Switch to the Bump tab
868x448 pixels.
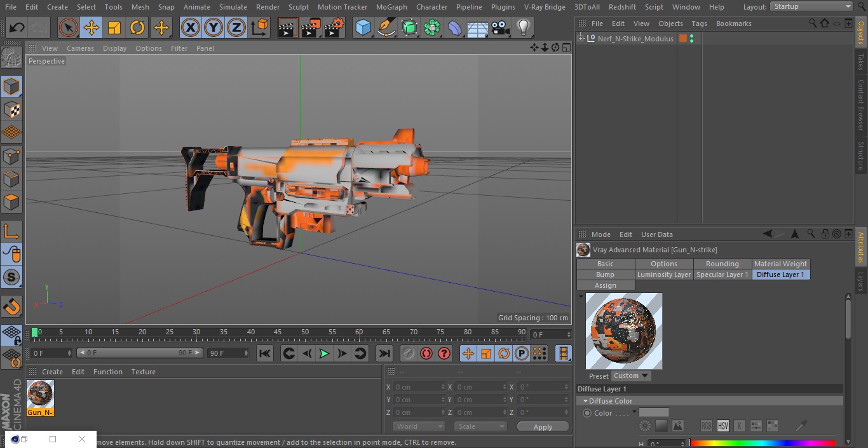(605, 275)
